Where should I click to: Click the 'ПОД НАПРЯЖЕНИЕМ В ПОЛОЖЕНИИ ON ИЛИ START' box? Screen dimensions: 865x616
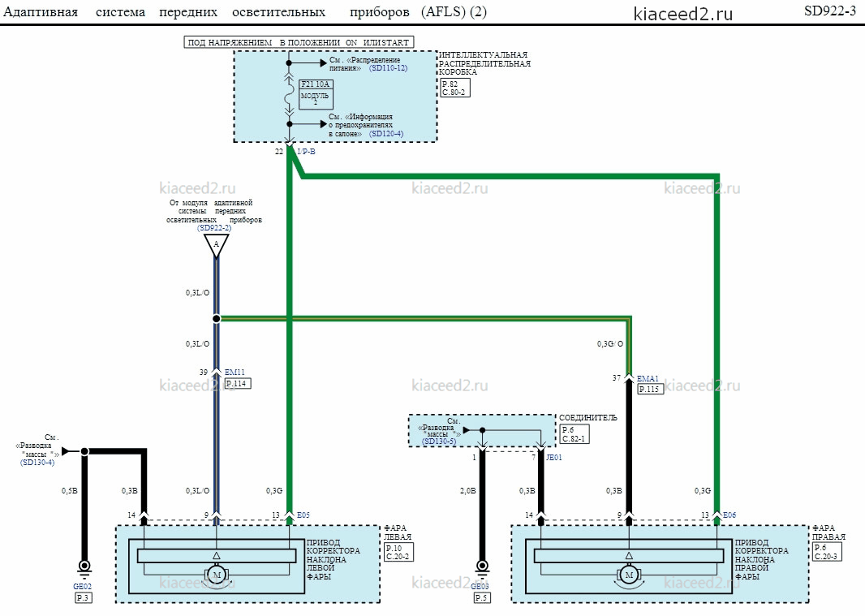[299, 42]
